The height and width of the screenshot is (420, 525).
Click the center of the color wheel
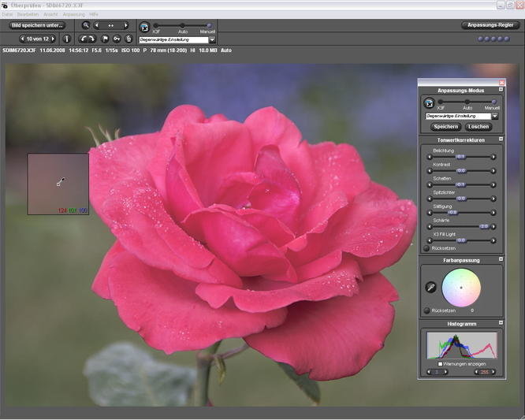pyautogui.click(x=460, y=287)
